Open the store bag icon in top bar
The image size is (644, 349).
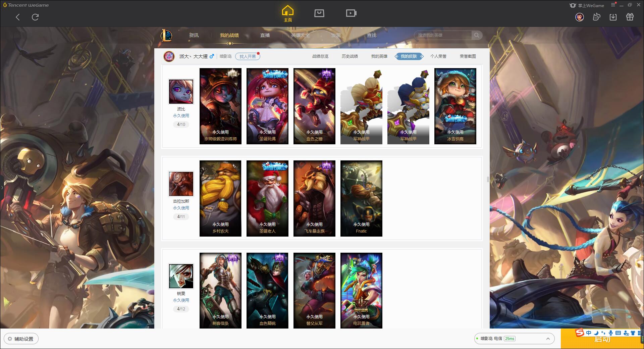click(319, 13)
